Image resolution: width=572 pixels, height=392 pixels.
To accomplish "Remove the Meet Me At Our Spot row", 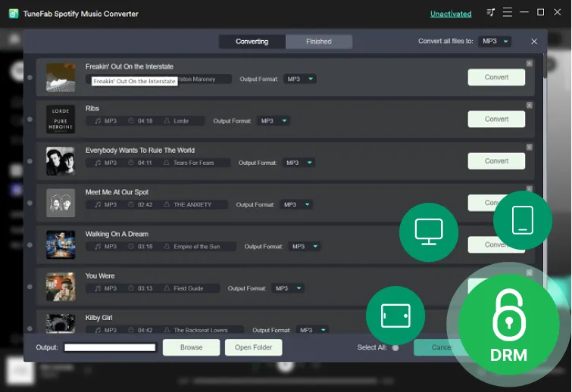I will pyautogui.click(x=530, y=188).
